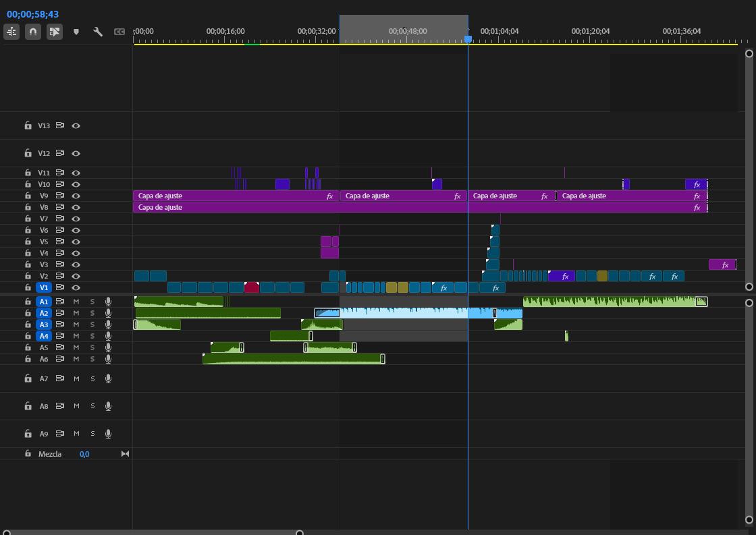The image size is (756, 535).
Task: Toggle lock on audio track A1
Action: pos(28,302)
